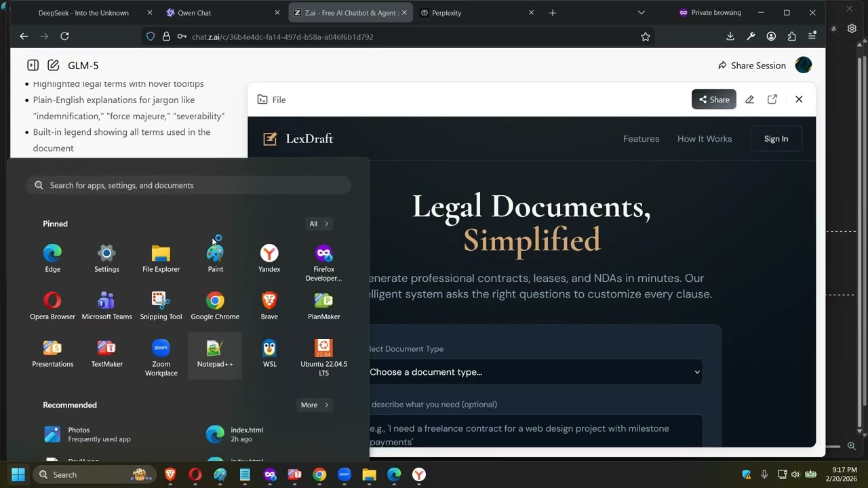Select GLM-5 model name
Image resolution: width=868 pixels, height=488 pixels.
pyautogui.click(x=83, y=65)
